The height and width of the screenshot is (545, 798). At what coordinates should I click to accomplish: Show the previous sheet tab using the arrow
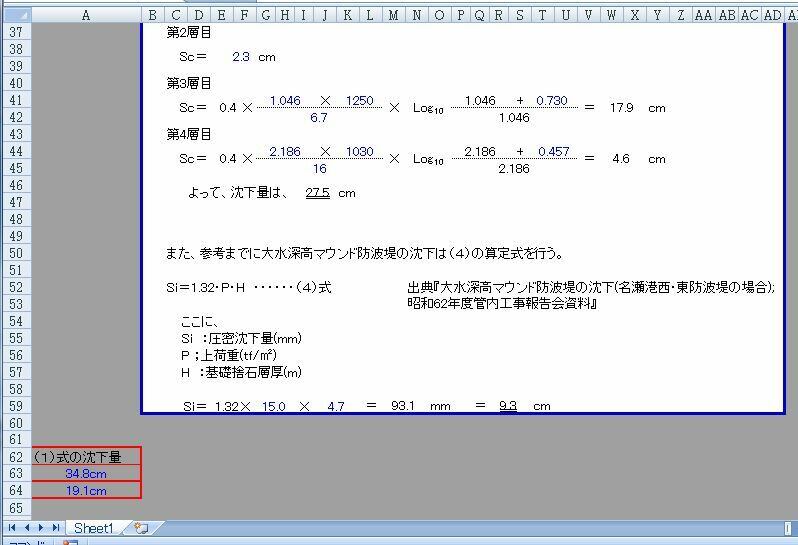click(x=27, y=528)
